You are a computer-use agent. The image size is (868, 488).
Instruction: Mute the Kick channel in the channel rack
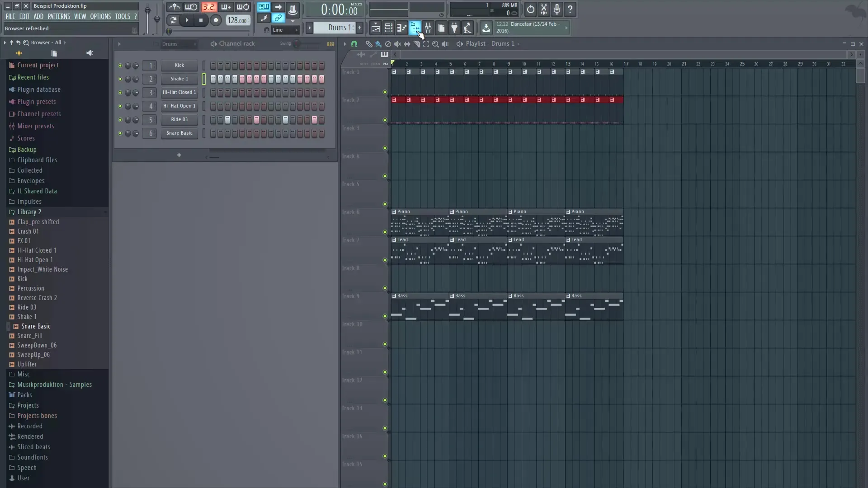coord(120,66)
